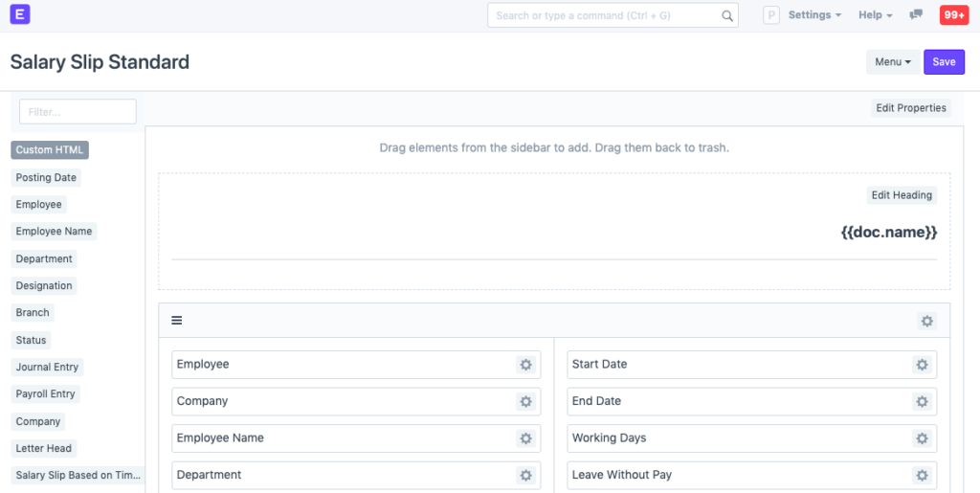The height and width of the screenshot is (493, 980).
Task: Open section settings gear icon
Action: click(926, 322)
